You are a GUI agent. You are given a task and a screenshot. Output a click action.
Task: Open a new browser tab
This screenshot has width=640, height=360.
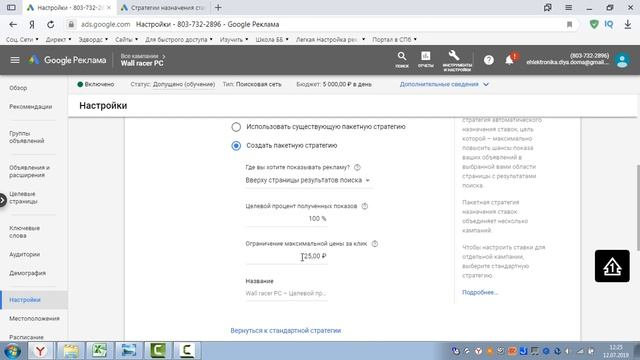click(x=218, y=7)
